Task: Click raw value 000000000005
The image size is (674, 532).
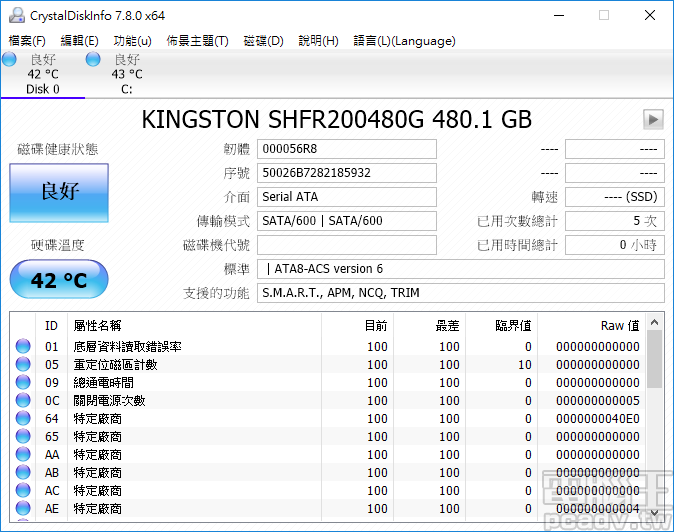Action: tap(597, 401)
